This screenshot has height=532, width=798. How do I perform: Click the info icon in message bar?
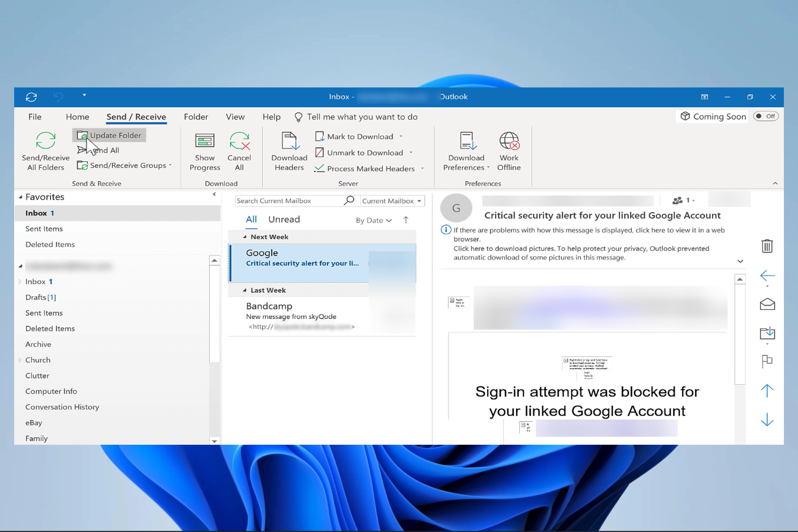coord(446,230)
